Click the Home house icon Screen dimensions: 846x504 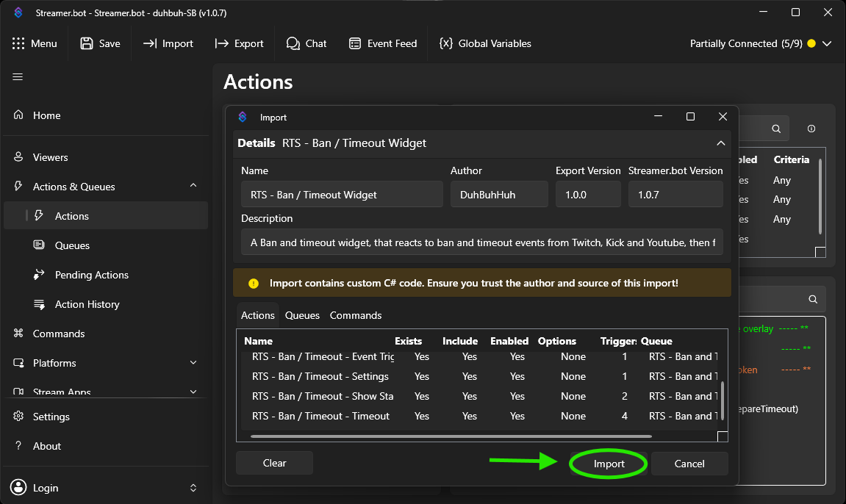point(18,115)
